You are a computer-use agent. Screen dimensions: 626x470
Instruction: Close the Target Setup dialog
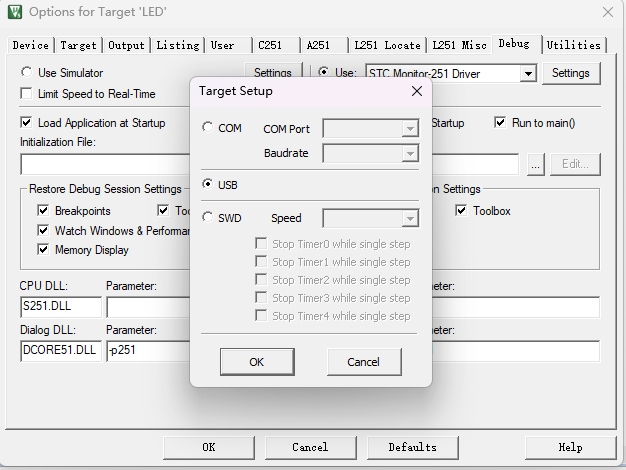(x=417, y=91)
